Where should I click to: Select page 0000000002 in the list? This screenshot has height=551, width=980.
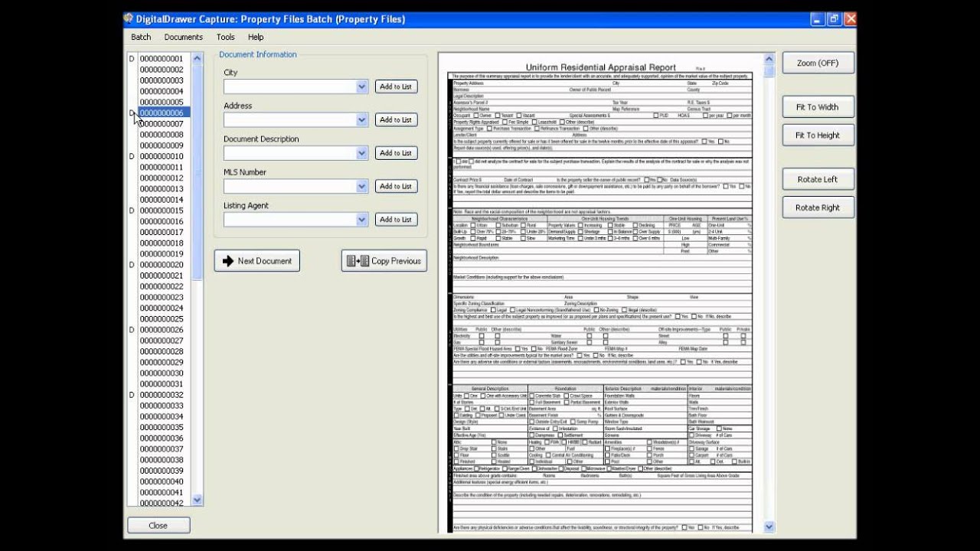point(162,70)
